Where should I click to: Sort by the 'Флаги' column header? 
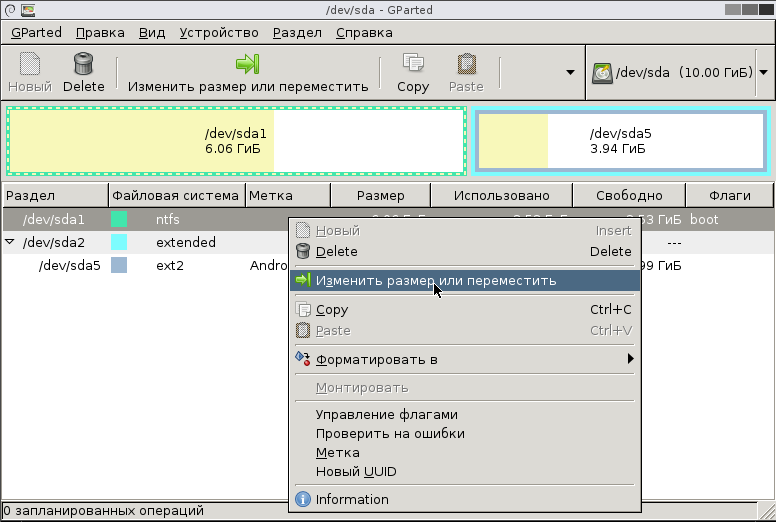pyautogui.click(x=729, y=195)
